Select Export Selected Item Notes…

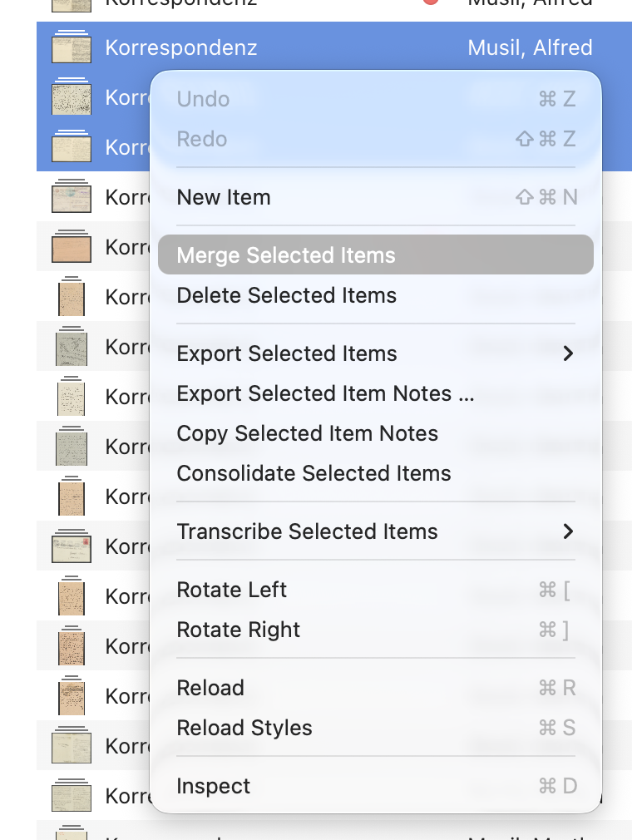click(x=325, y=393)
